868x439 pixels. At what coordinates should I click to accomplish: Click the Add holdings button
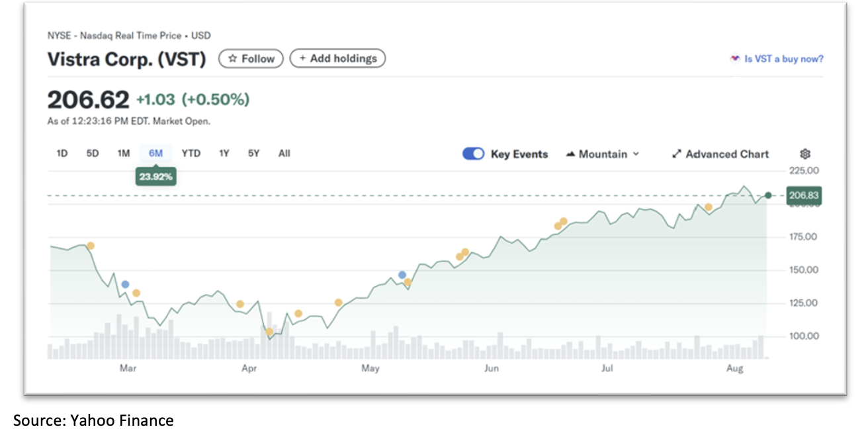pos(337,58)
